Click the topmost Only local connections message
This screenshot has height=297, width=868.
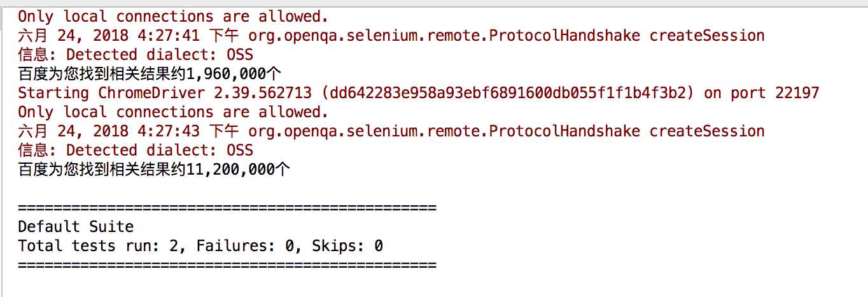173,17
